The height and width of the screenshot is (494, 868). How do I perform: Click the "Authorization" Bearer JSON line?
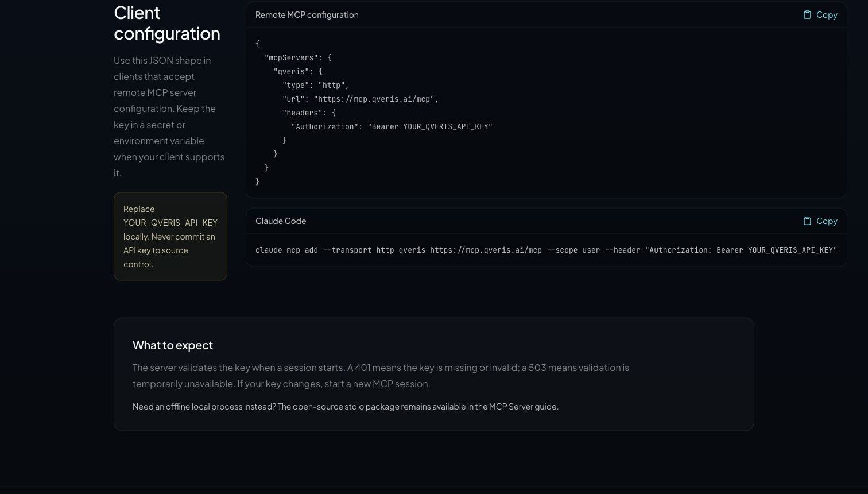[392, 126]
